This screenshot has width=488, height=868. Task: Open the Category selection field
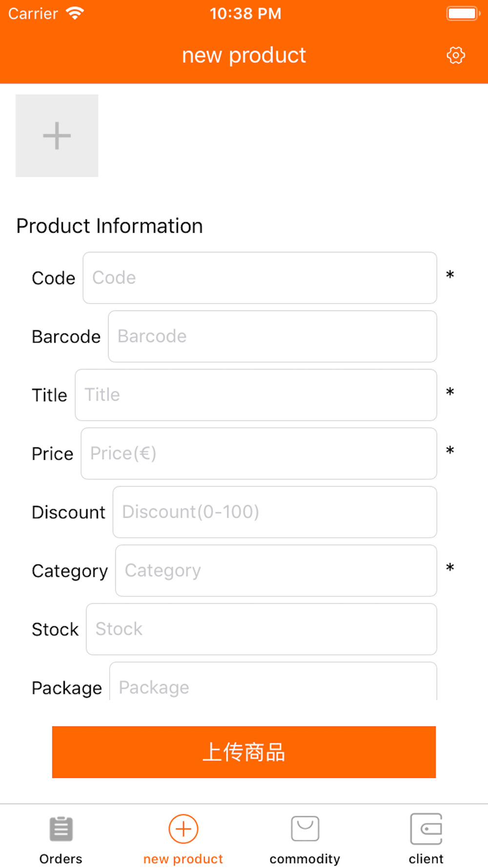click(276, 571)
